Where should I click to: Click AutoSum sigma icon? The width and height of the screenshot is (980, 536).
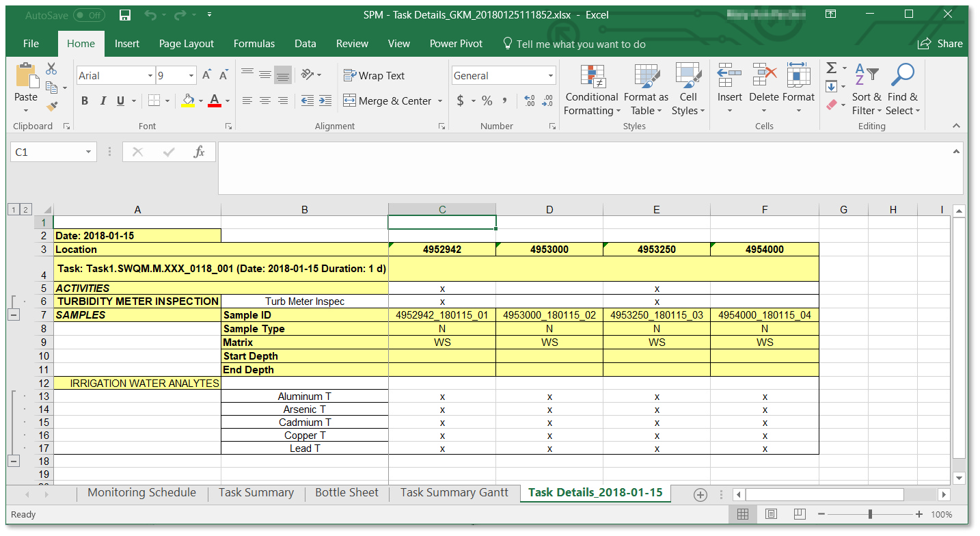coord(832,68)
